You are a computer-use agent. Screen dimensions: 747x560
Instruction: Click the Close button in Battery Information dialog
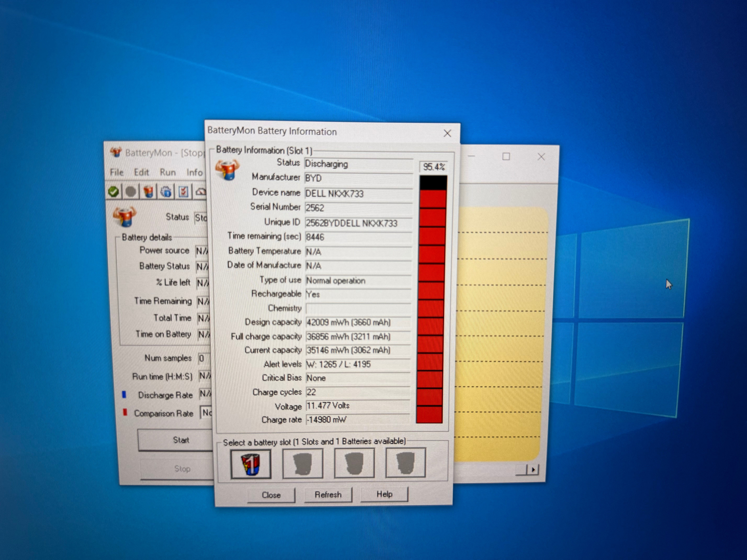[271, 495]
